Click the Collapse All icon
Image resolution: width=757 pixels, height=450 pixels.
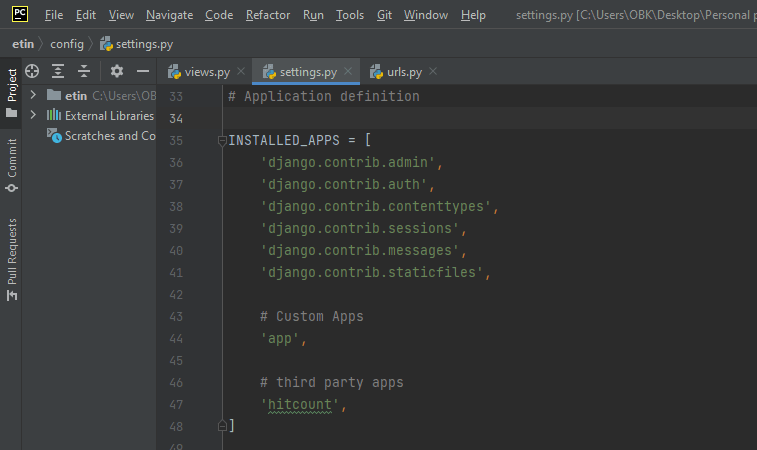click(x=84, y=71)
